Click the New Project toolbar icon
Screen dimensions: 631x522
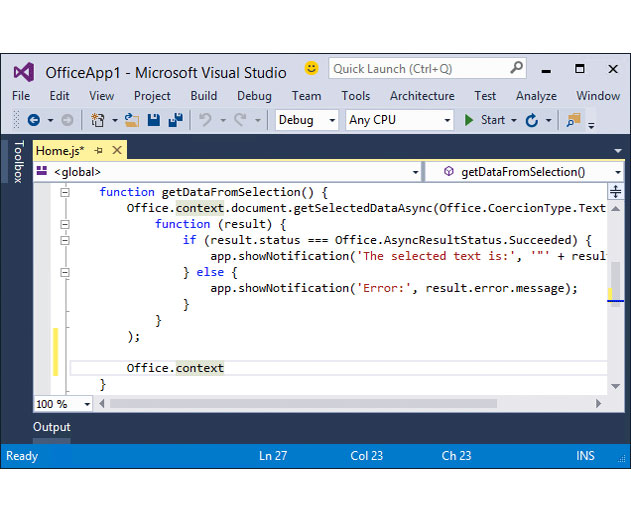coord(97,120)
